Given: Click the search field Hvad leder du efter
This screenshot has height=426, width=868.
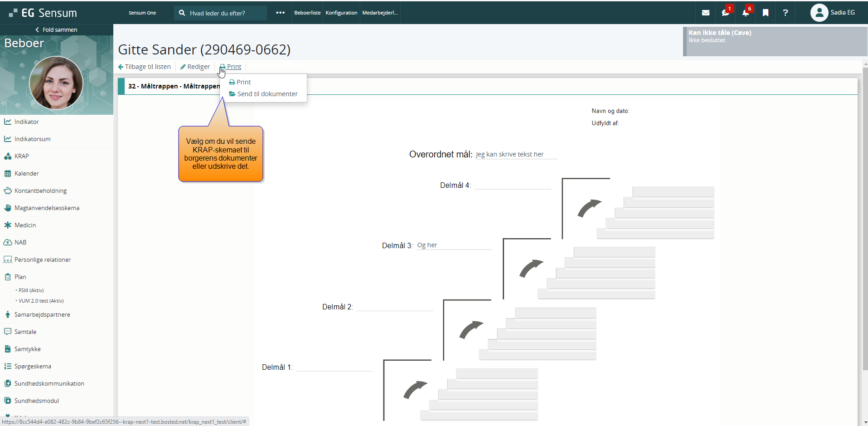Looking at the screenshot, I should pos(224,13).
